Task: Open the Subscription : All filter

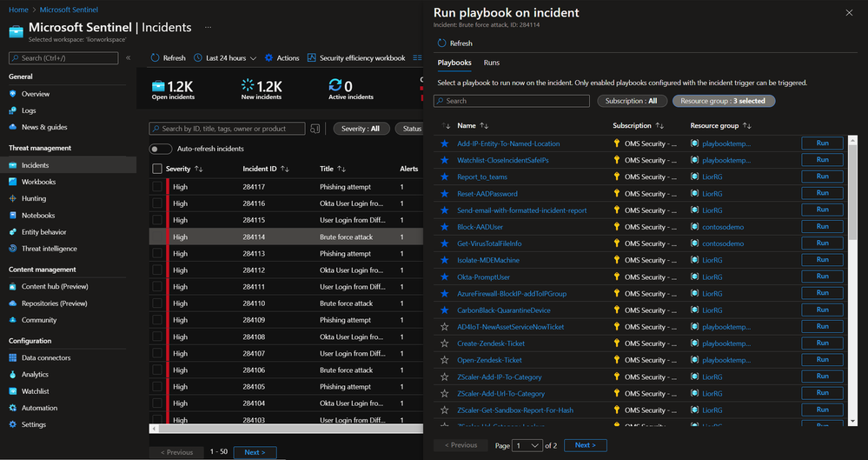Action: [x=632, y=101]
